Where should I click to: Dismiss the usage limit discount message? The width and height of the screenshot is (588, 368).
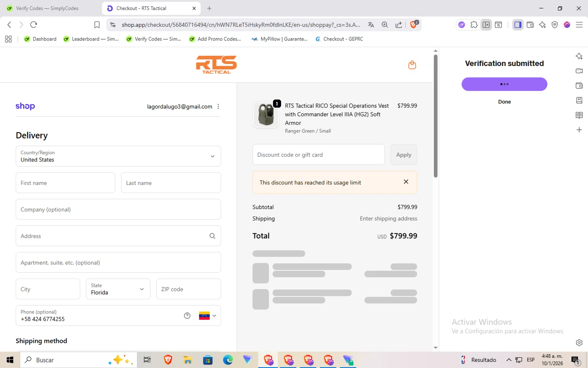(x=406, y=182)
